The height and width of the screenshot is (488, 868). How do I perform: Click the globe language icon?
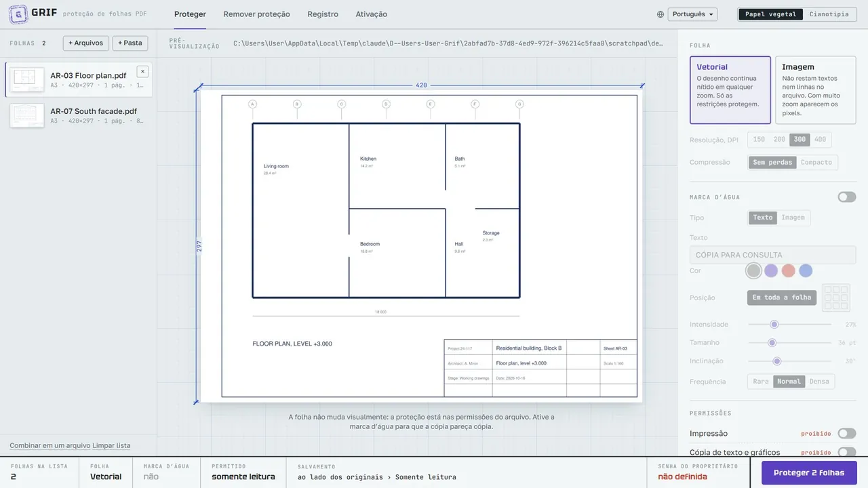click(660, 14)
